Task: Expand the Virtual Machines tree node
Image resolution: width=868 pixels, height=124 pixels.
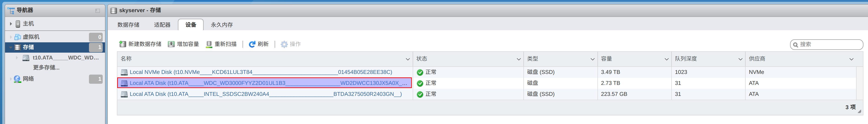Action: point(11,37)
